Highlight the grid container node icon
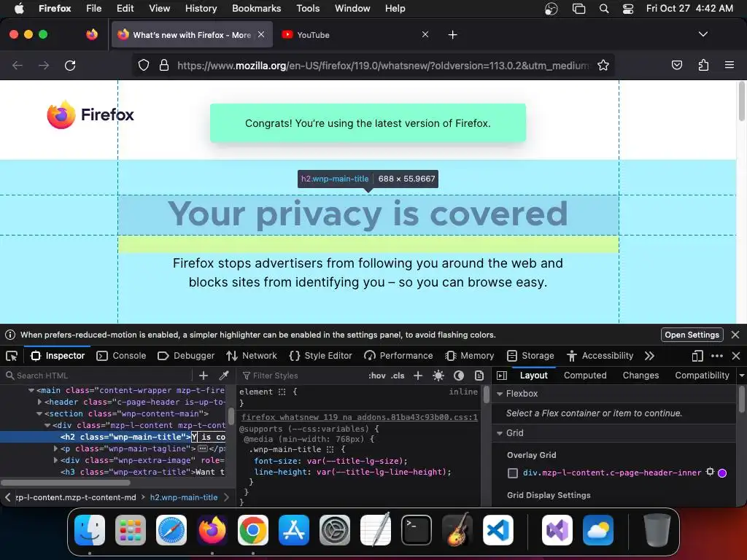This screenshot has width=747, height=560. [x=711, y=472]
